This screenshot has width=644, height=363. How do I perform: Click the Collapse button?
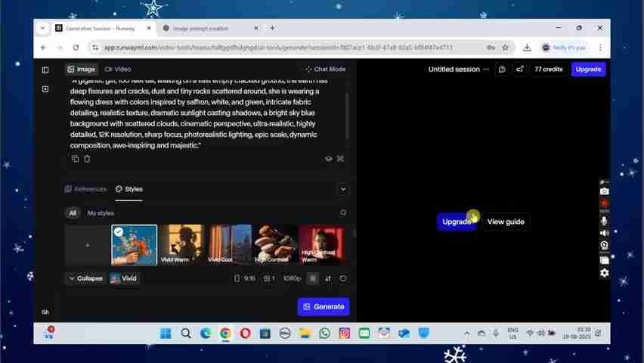[86, 278]
